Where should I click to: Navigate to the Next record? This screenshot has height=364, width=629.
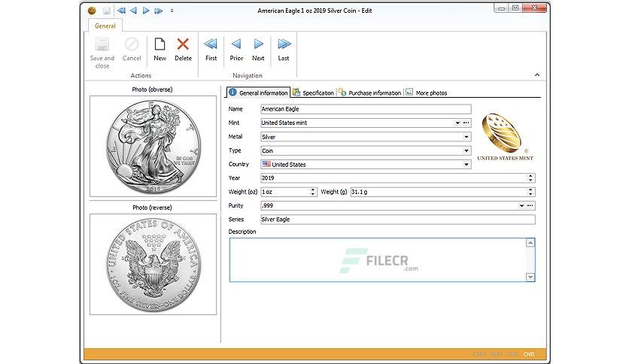pyautogui.click(x=258, y=50)
